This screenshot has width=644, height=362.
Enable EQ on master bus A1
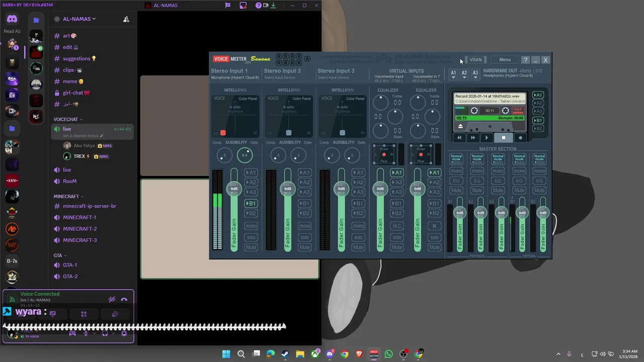pyautogui.click(x=456, y=180)
